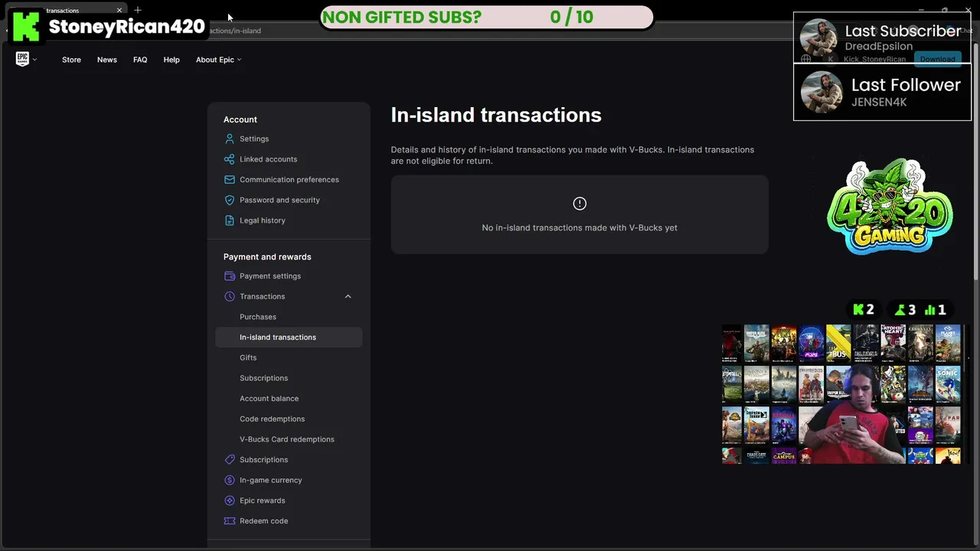Open Account balance
Image resolution: width=980 pixels, height=551 pixels.
(x=269, y=399)
